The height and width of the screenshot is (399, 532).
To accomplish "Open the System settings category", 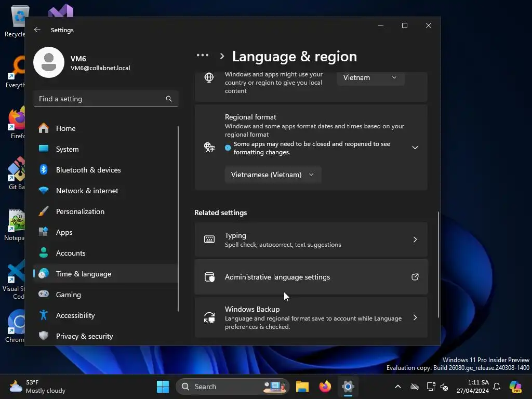I will pyautogui.click(x=105, y=149).
